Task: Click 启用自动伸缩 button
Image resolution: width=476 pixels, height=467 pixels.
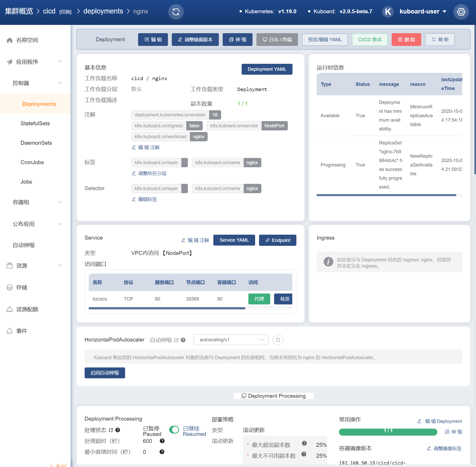Action: [105, 373]
